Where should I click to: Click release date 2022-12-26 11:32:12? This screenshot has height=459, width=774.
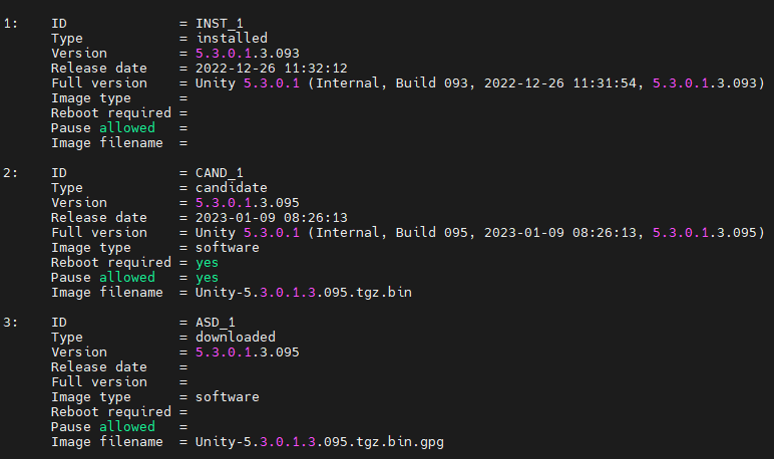259,68
